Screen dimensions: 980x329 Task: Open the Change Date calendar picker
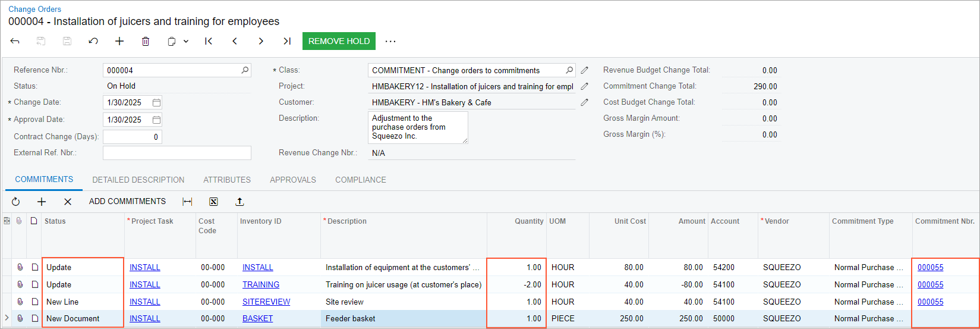[x=156, y=102]
